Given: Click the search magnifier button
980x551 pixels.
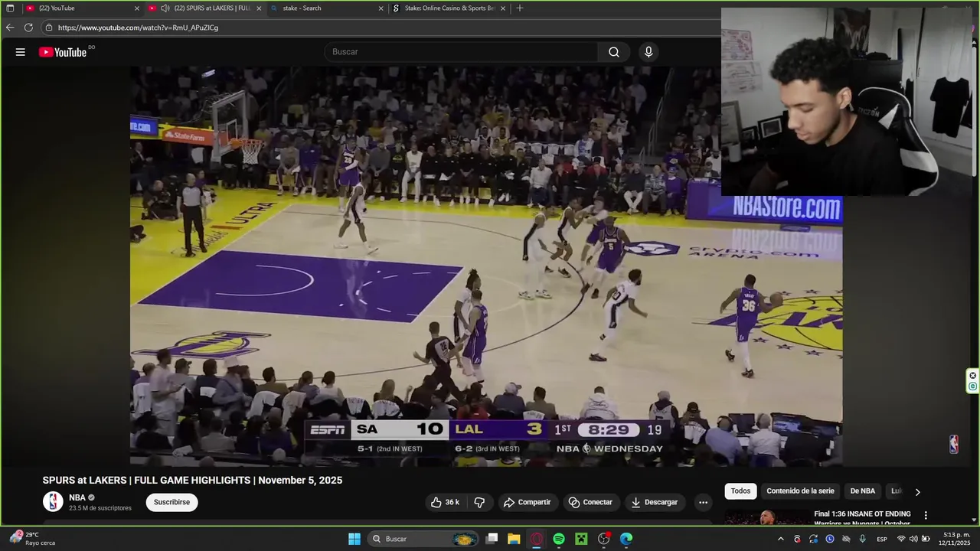Looking at the screenshot, I should [614, 52].
